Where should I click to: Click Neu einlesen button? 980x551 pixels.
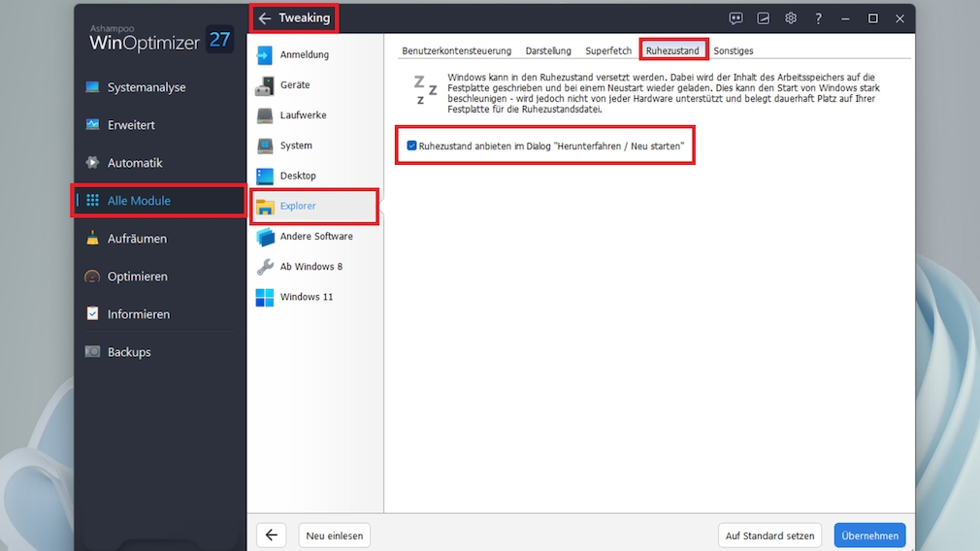click(x=335, y=535)
